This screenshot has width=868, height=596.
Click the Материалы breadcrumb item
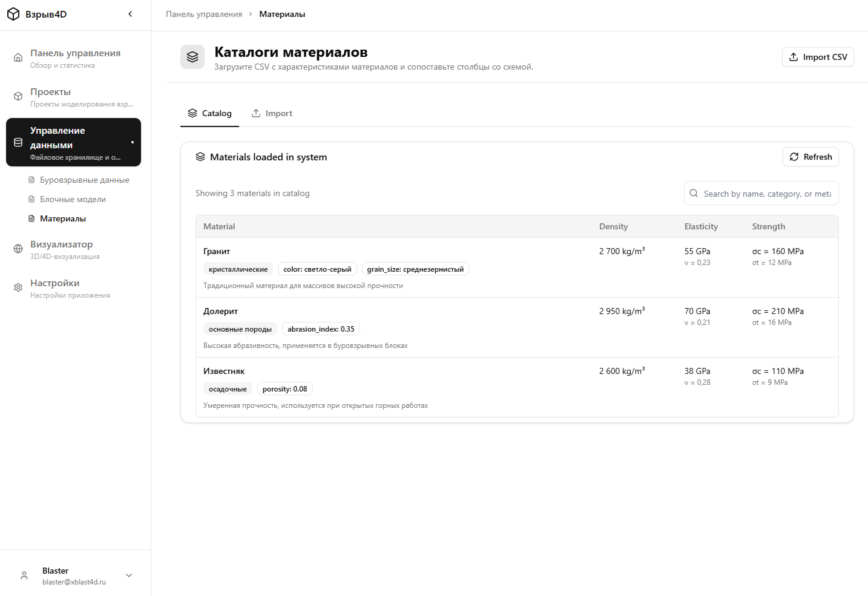(282, 14)
